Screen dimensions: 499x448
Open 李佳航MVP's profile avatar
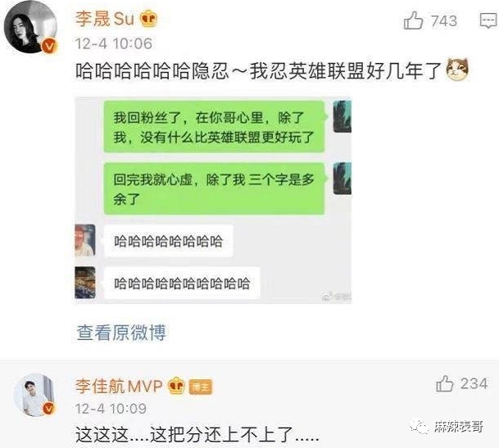[34, 395]
